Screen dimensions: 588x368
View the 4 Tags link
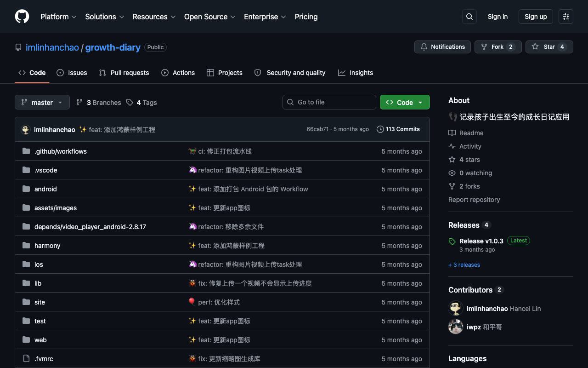141,103
